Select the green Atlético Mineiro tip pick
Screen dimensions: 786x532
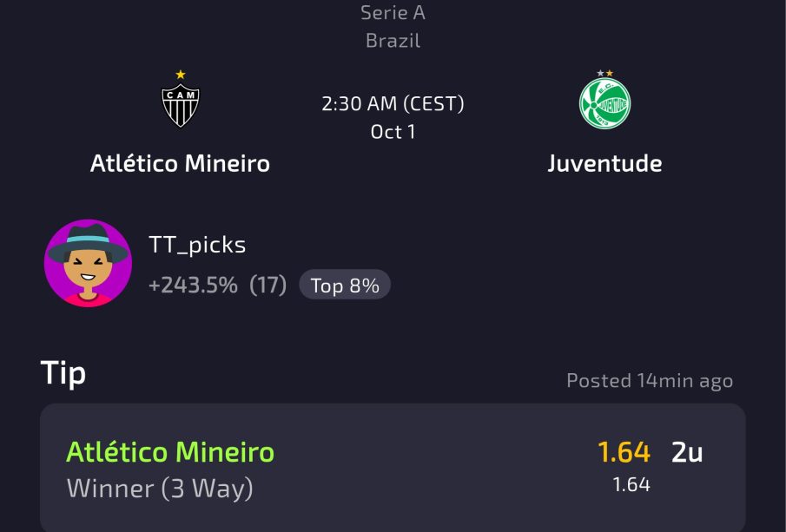(170, 452)
